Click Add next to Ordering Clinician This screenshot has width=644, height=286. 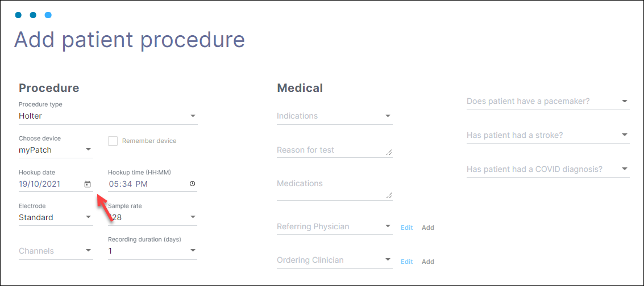click(428, 262)
